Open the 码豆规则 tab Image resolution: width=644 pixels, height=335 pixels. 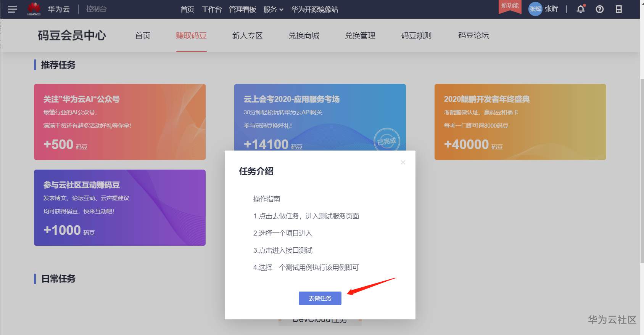(416, 35)
